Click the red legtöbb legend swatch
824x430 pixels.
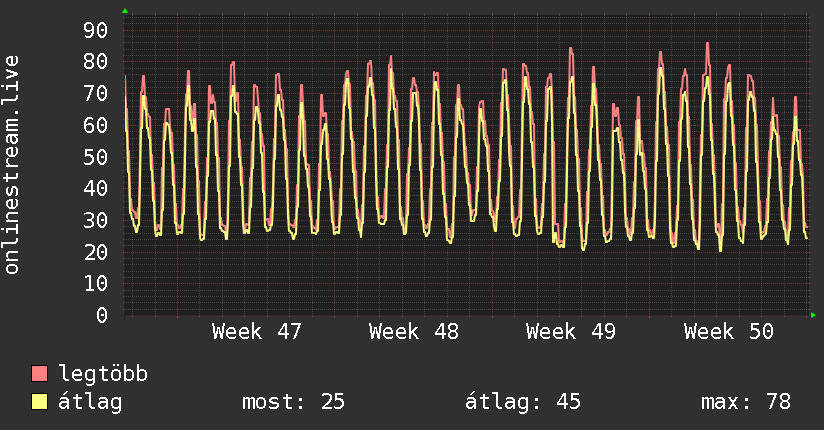(39, 373)
